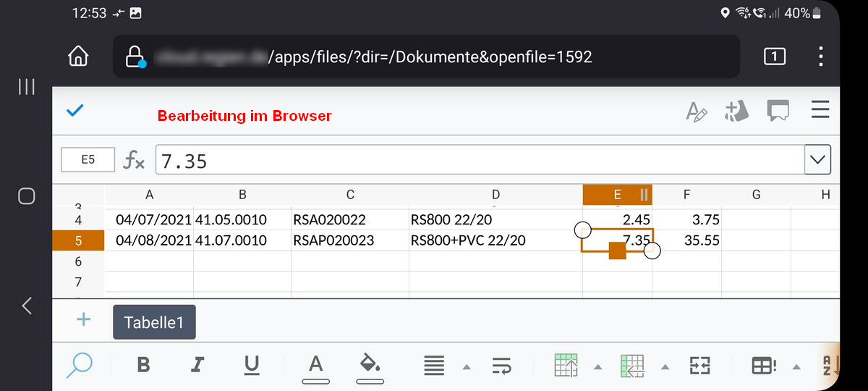Open the search magnifier tool

(79, 365)
